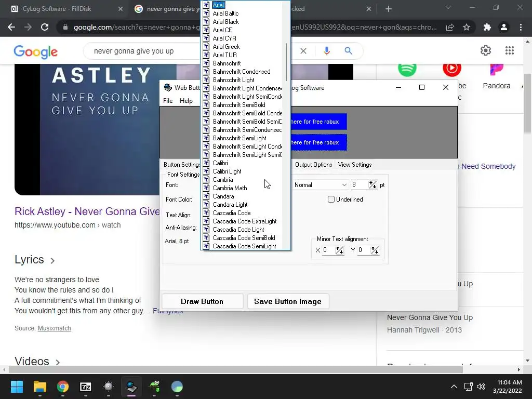
Task: Select Cascadia Code ExtraLight font
Action: tap(245, 221)
